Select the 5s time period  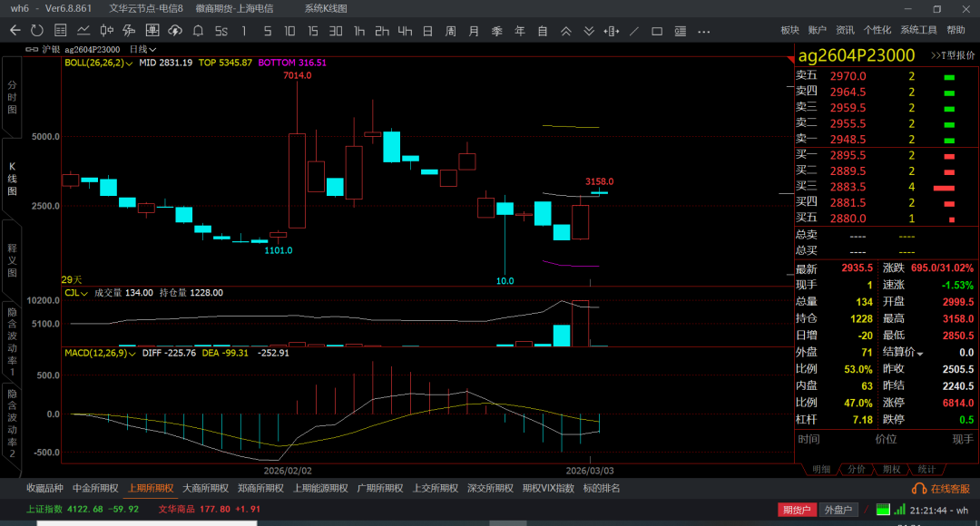tap(220, 30)
